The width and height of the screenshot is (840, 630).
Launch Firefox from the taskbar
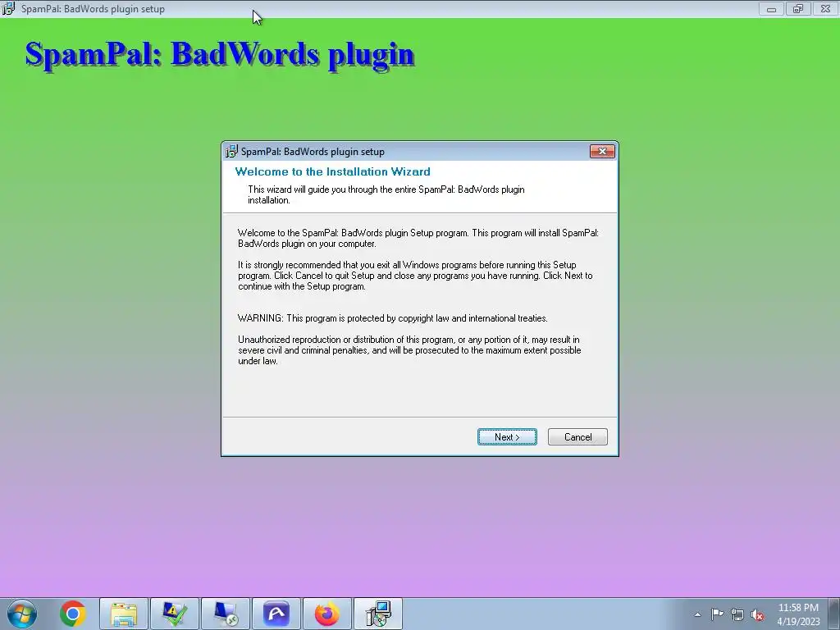click(327, 614)
